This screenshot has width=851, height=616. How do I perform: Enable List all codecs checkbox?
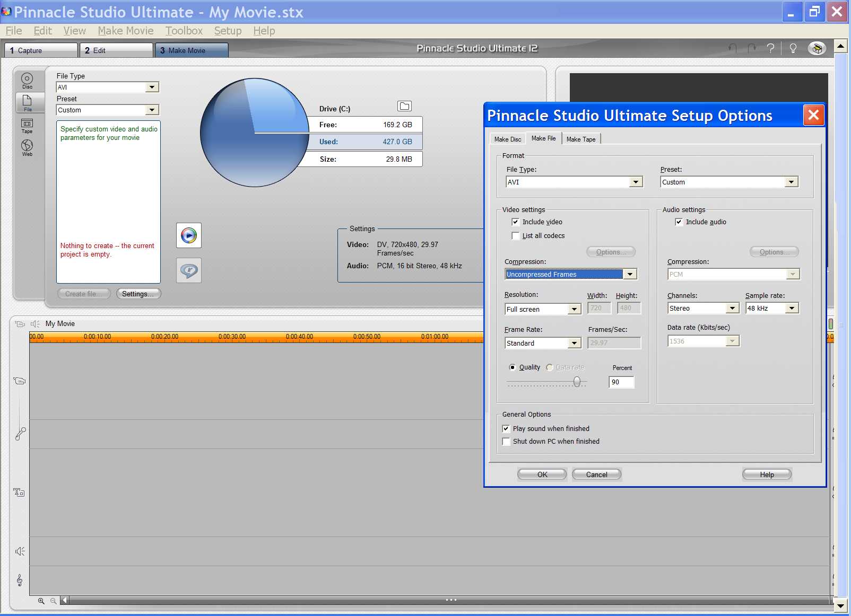515,235
